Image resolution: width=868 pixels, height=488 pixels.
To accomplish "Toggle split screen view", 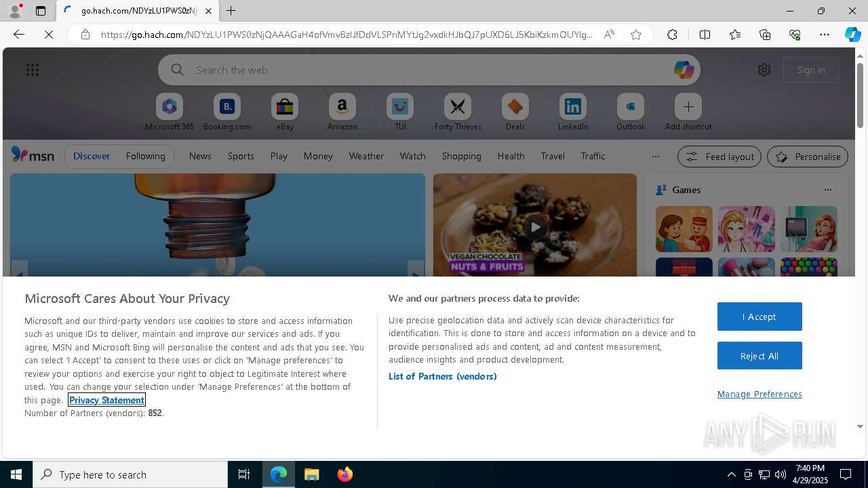I will (705, 35).
